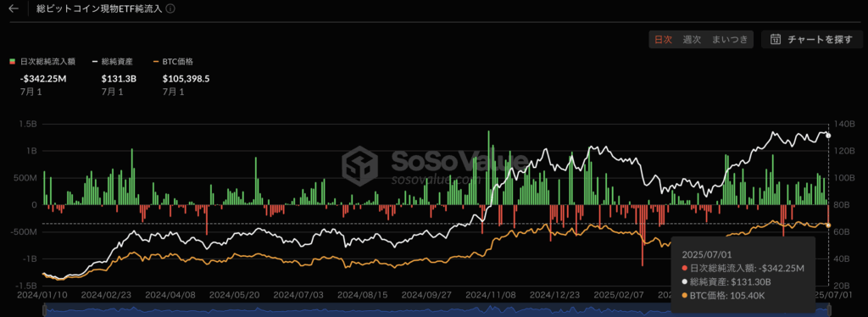Select the 日次 daily interval
Screen dimensions: 868x317
click(663, 39)
